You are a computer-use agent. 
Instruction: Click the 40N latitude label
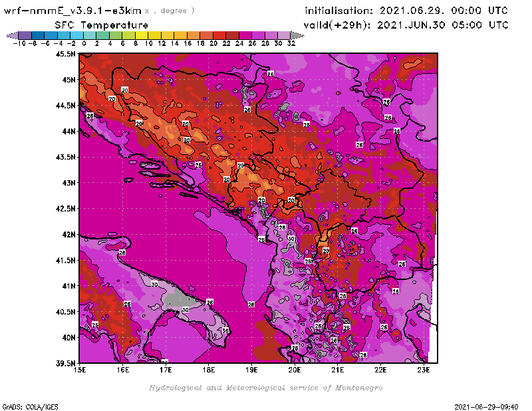69,337
